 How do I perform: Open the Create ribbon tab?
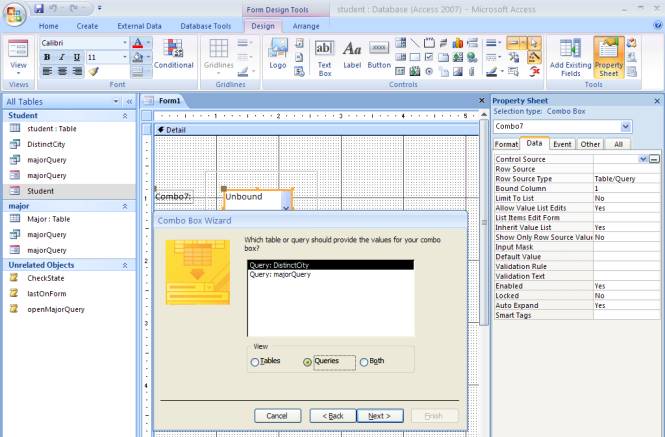click(x=87, y=26)
